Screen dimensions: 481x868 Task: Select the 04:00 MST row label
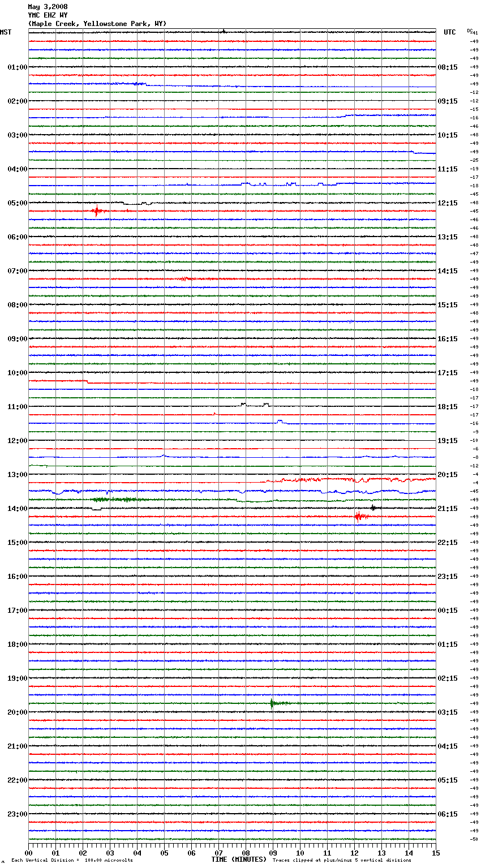[x=18, y=169]
